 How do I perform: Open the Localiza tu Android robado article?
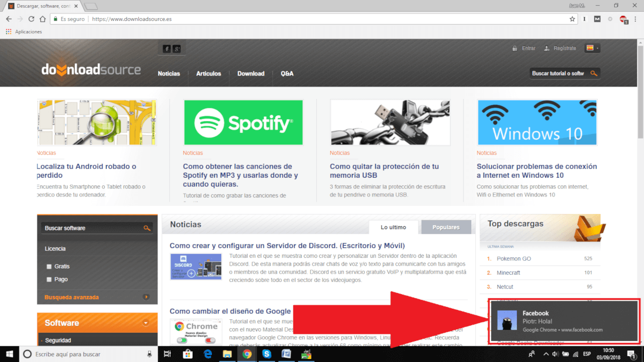point(86,171)
